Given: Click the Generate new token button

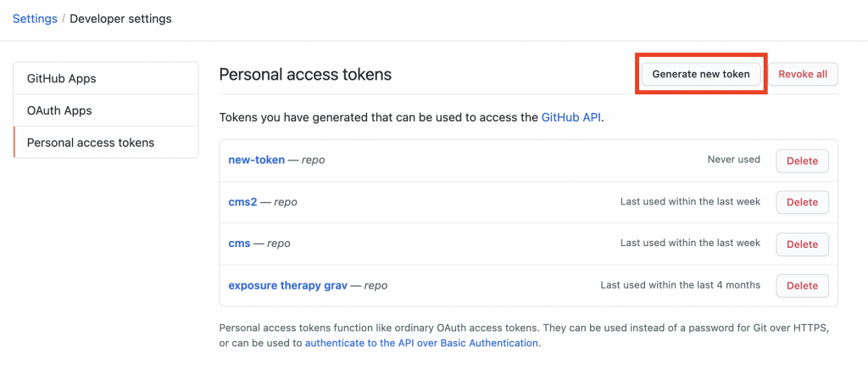Looking at the screenshot, I should pos(701,75).
